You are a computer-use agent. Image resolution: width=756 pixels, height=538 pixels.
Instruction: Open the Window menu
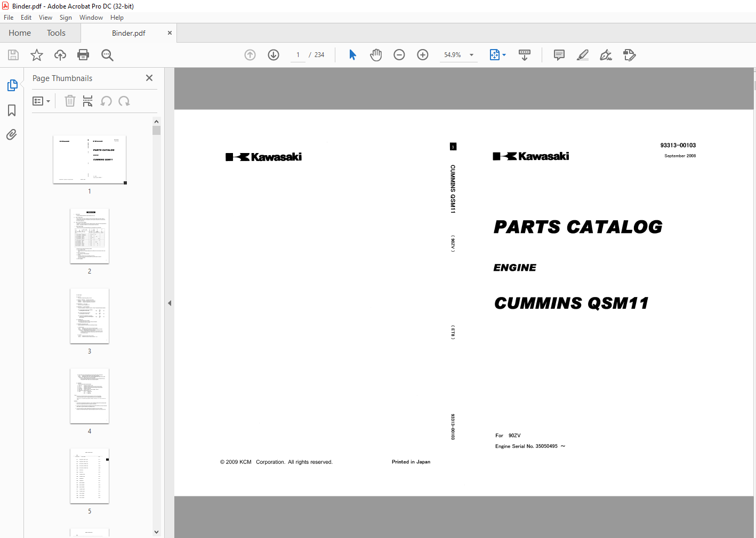point(91,18)
